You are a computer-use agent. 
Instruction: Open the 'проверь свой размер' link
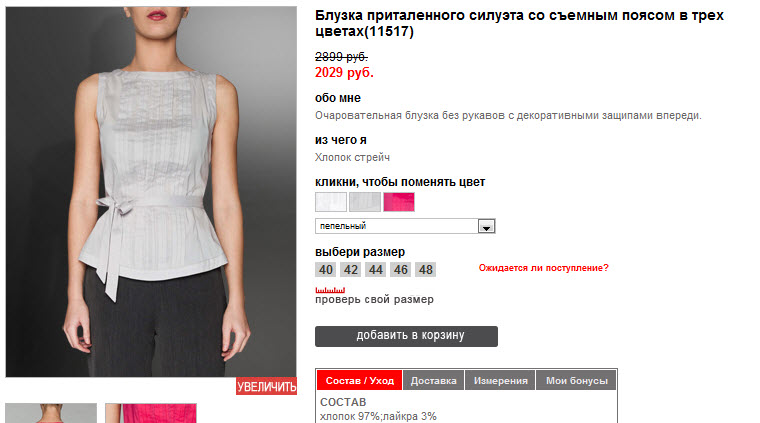pos(374,299)
